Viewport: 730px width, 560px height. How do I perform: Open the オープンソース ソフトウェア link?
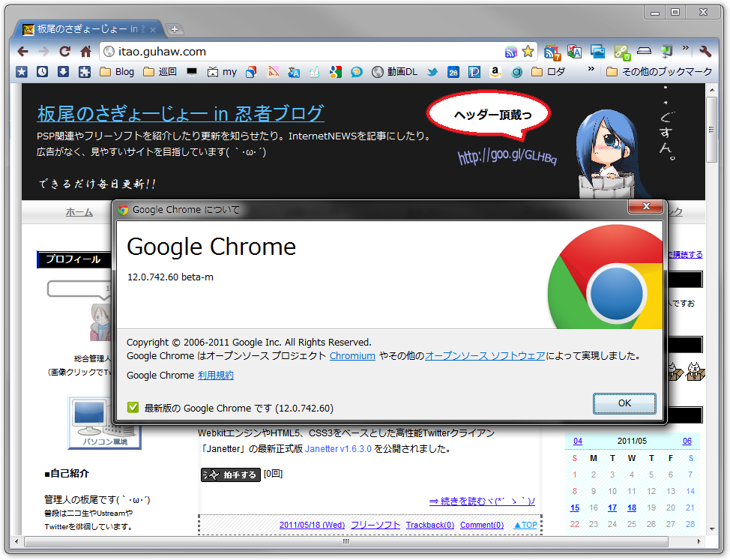(485, 356)
